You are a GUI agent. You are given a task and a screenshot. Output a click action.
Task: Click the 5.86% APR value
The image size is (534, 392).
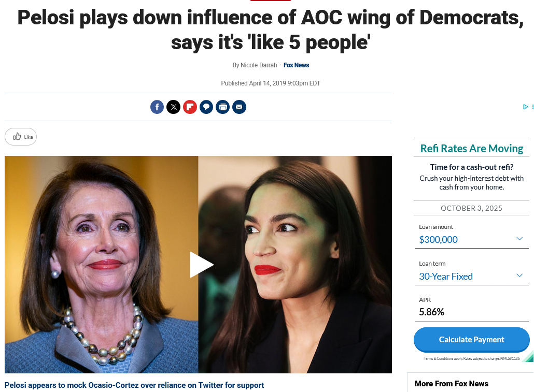tap(431, 312)
